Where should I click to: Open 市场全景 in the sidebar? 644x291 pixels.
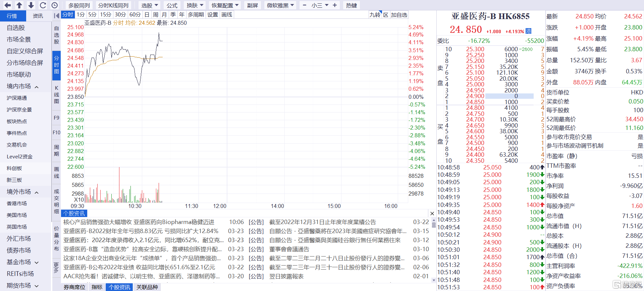(19, 40)
